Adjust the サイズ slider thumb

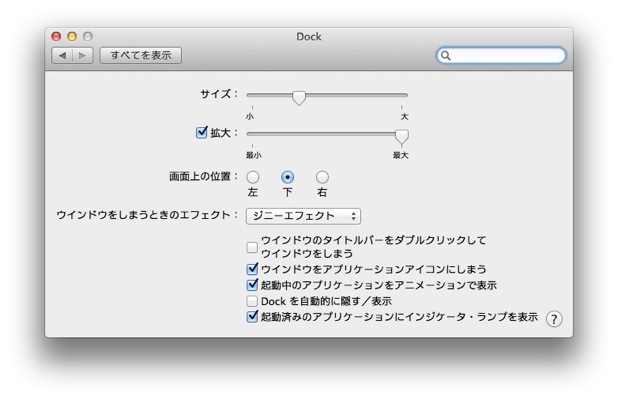(x=299, y=97)
